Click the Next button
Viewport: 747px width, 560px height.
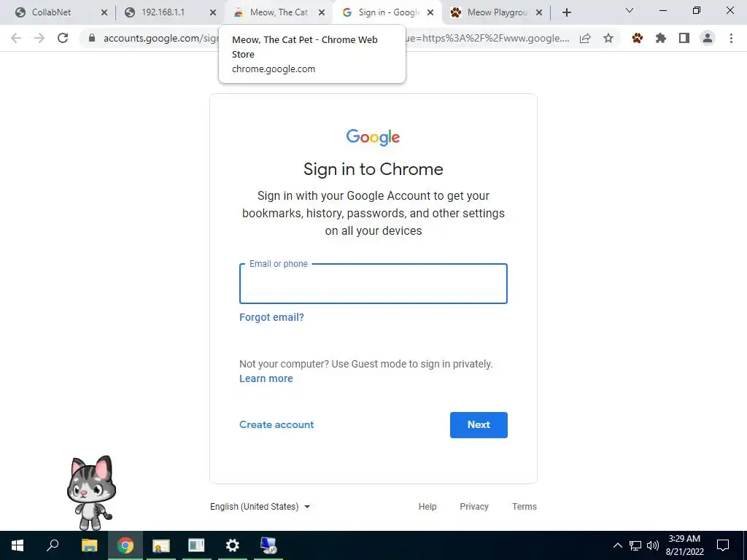(x=479, y=425)
